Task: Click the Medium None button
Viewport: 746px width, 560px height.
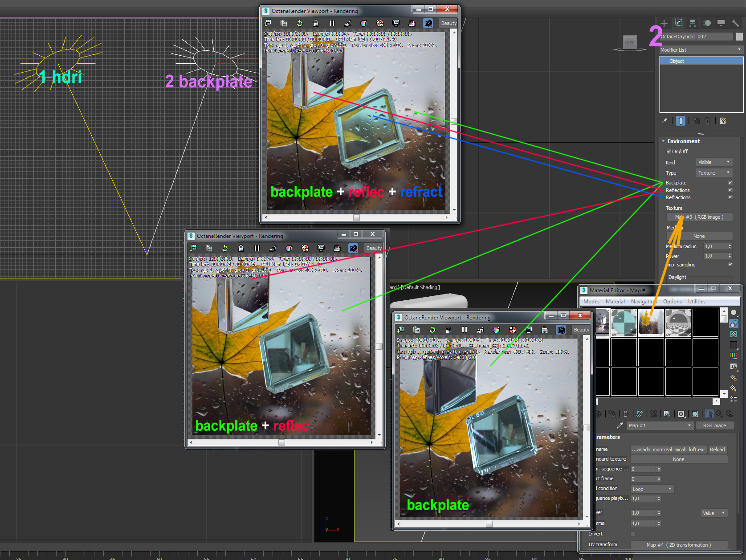Action: click(699, 236)
